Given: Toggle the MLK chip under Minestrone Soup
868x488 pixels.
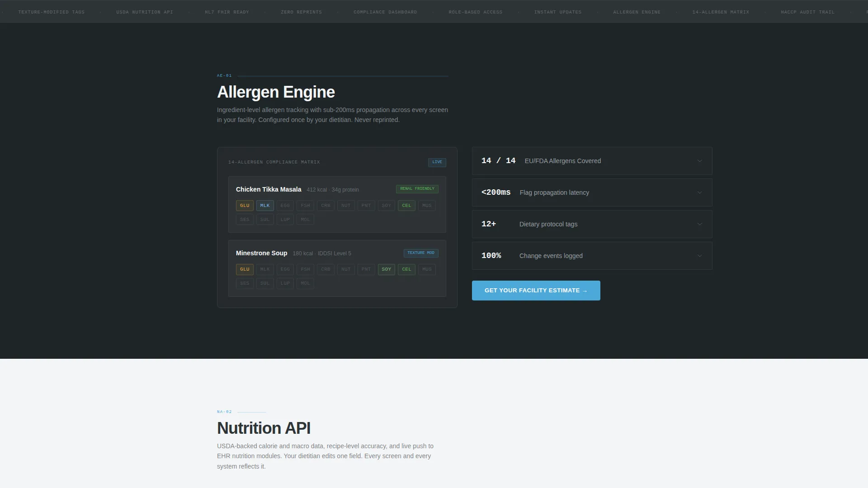Looking at the screenshot, I should coord(265,269).
